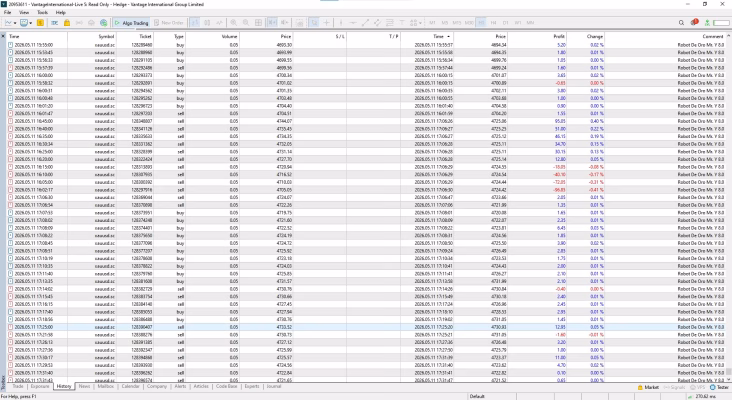The image size is (732, 400).
Task: Click the tile windows grid icon
Action: pos(258,22)
